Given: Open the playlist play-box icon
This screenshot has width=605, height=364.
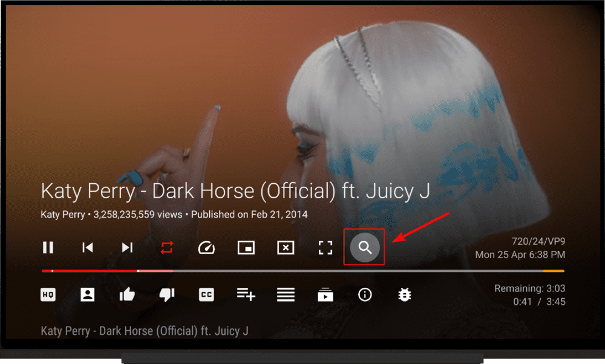Looking at the screenshot, I should click(325, 295).
